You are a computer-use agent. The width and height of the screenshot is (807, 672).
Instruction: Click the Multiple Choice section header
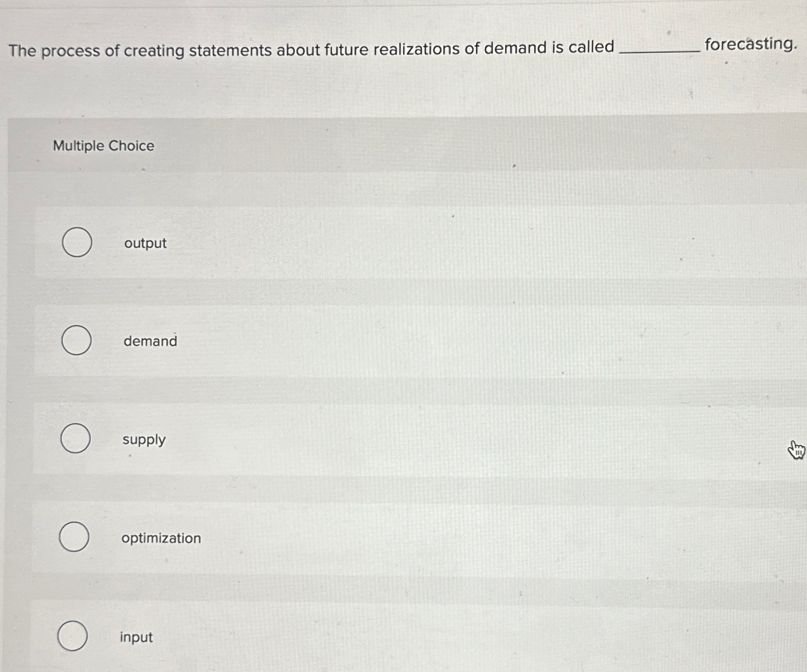[103, 145]
